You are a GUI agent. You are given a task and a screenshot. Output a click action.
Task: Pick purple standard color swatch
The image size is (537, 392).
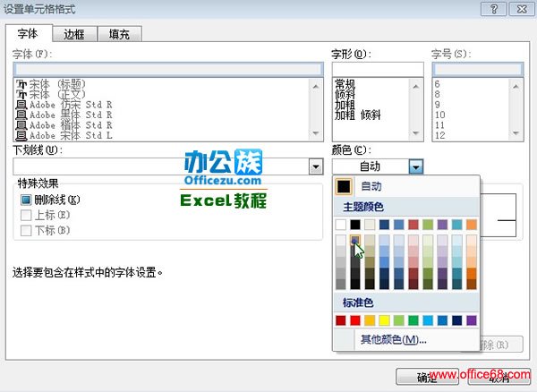pos(472,320)
